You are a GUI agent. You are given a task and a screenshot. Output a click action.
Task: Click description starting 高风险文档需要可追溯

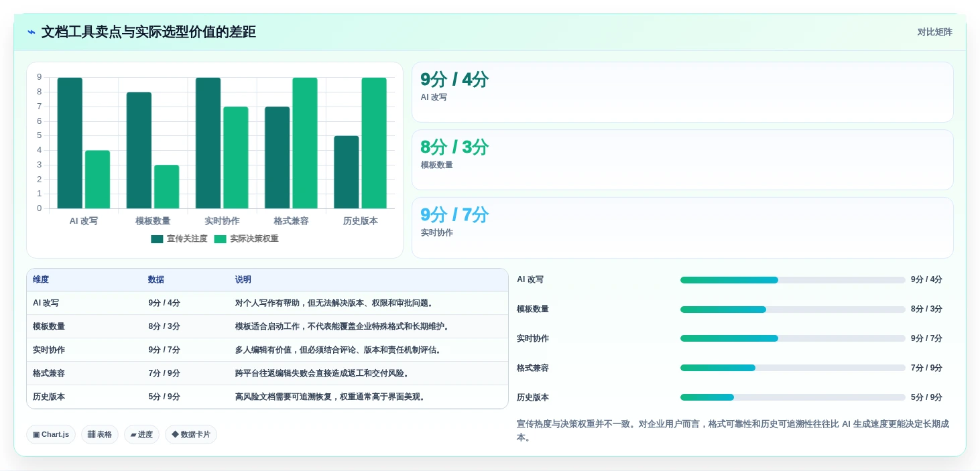point(330,397)
